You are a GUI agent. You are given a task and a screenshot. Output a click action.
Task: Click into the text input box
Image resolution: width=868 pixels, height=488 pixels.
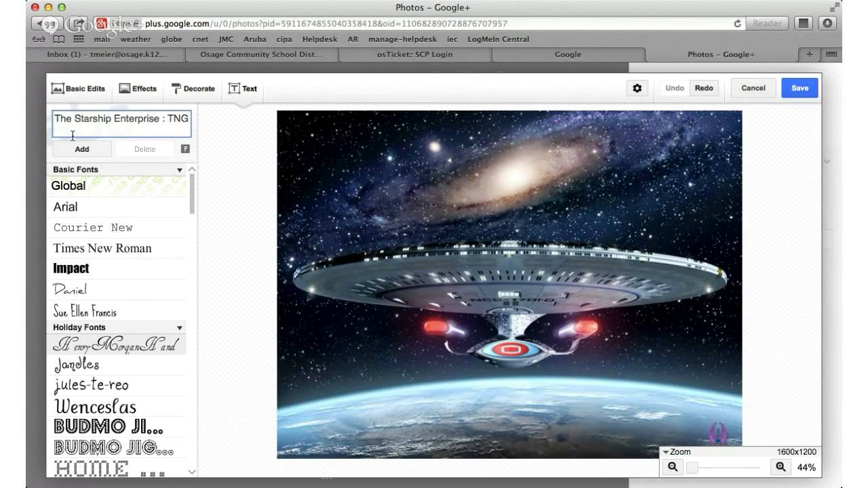[122, 124]
